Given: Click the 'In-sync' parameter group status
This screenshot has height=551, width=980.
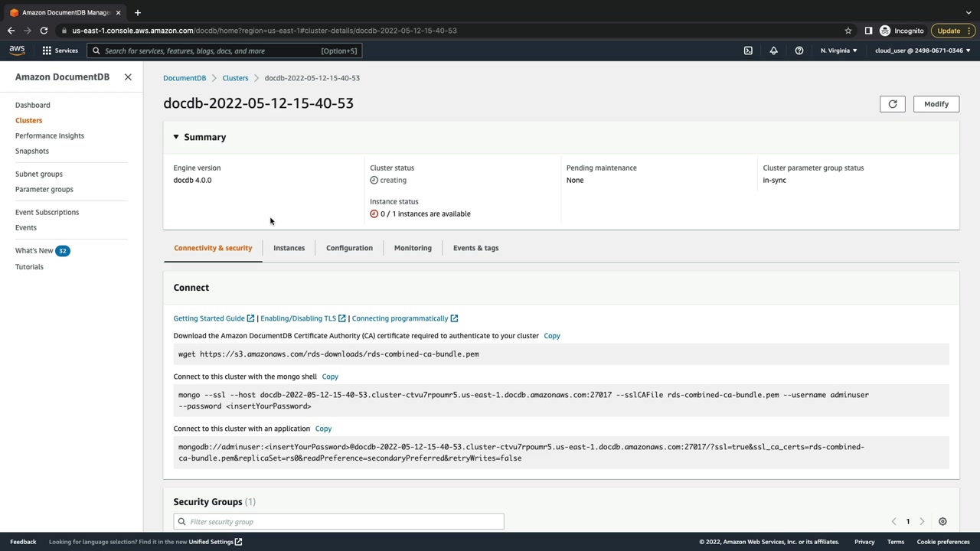Looking at the screenshot, I should (774, 181).
